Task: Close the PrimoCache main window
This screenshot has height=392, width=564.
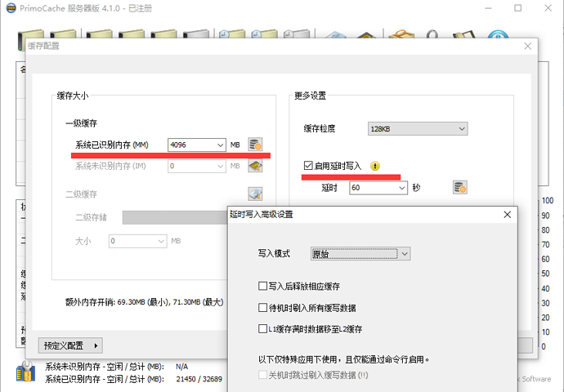Action: (548, 8)
